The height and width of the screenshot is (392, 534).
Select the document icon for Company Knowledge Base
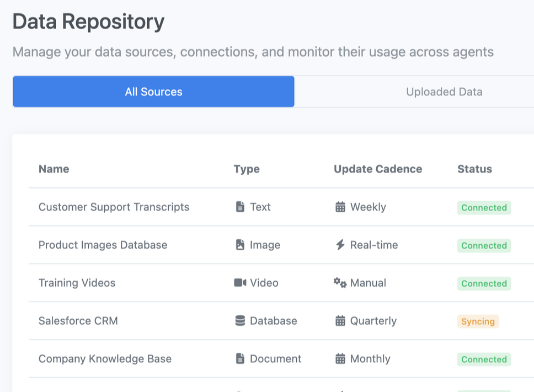point(239,359)
